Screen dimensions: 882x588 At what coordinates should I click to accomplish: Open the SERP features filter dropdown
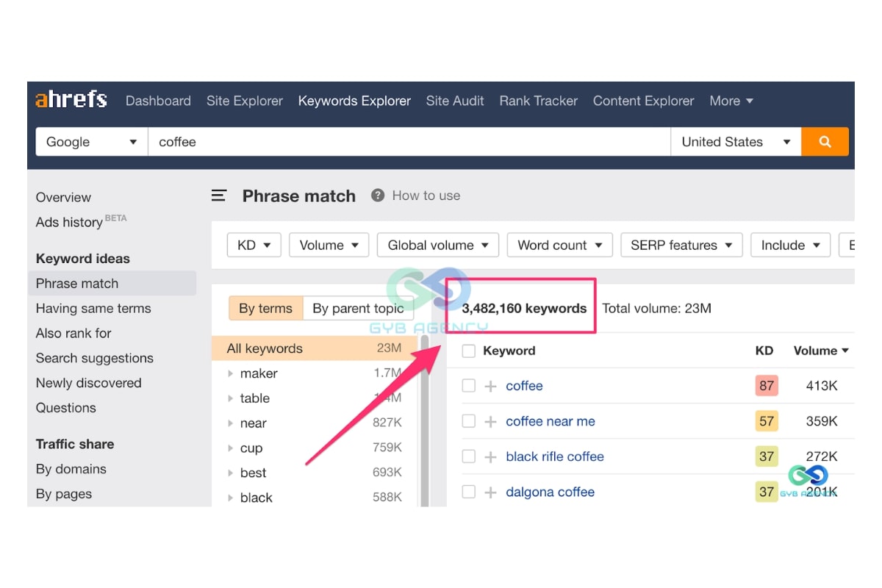pyautogui.click(x=681, y=245)
